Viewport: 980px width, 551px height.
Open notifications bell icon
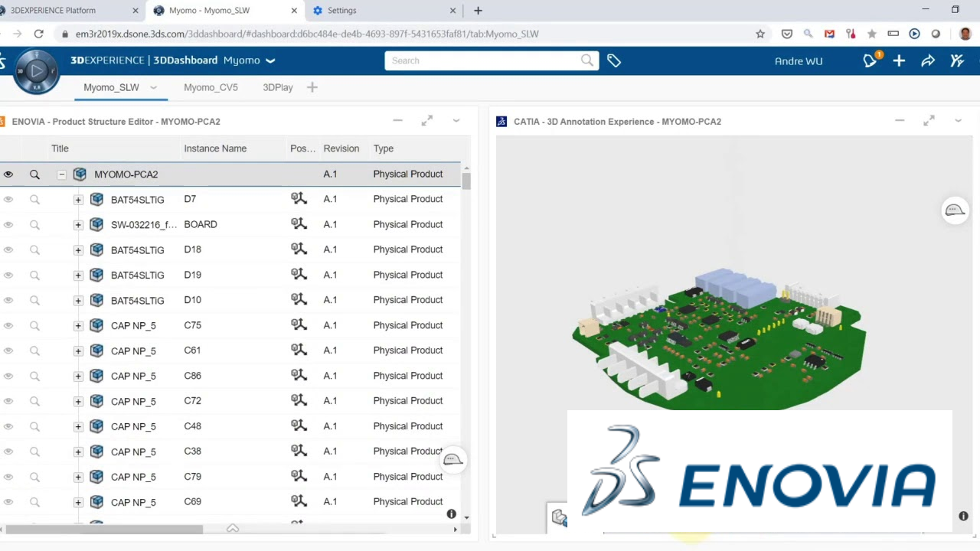pos(871,60)
